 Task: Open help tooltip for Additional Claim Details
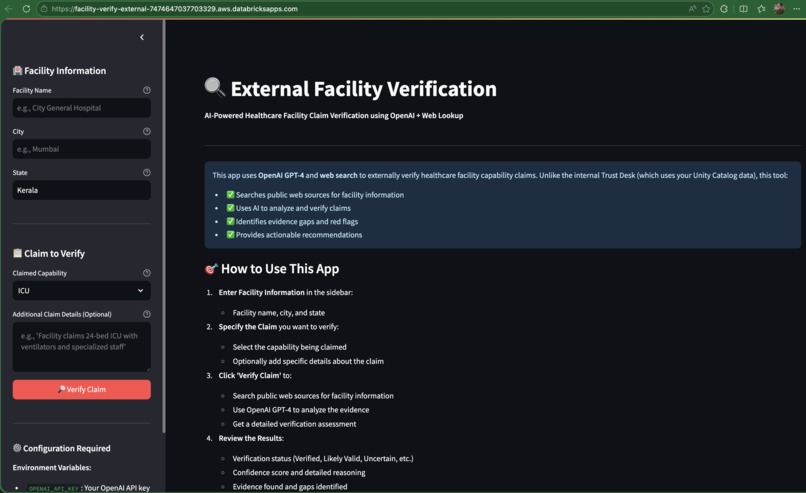[x=146, y=314]
